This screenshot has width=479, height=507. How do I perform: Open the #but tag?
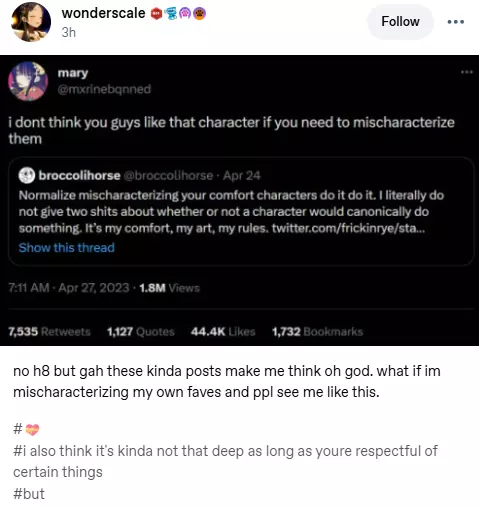29,494
